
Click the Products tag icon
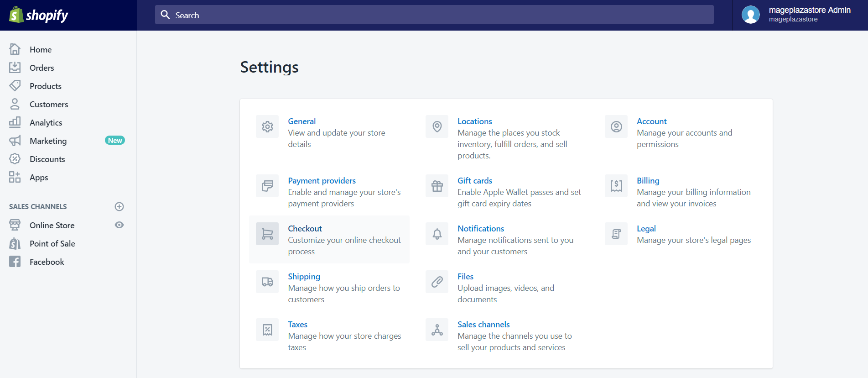pyautogui.click(x=15, y=86)
